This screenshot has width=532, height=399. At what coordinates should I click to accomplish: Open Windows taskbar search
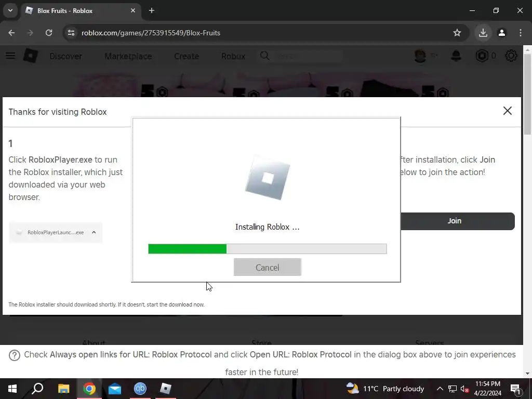click(x=37, y=389)
